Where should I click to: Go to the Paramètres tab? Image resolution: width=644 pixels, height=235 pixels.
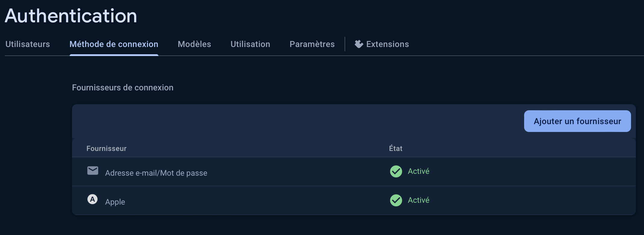312,44
